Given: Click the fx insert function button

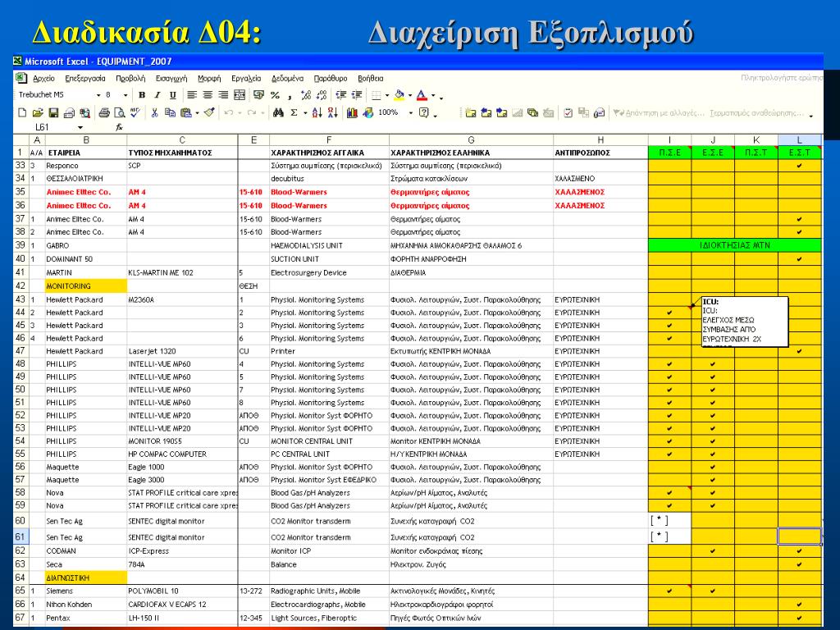Looking at the screenshot, I should [120, 127].
